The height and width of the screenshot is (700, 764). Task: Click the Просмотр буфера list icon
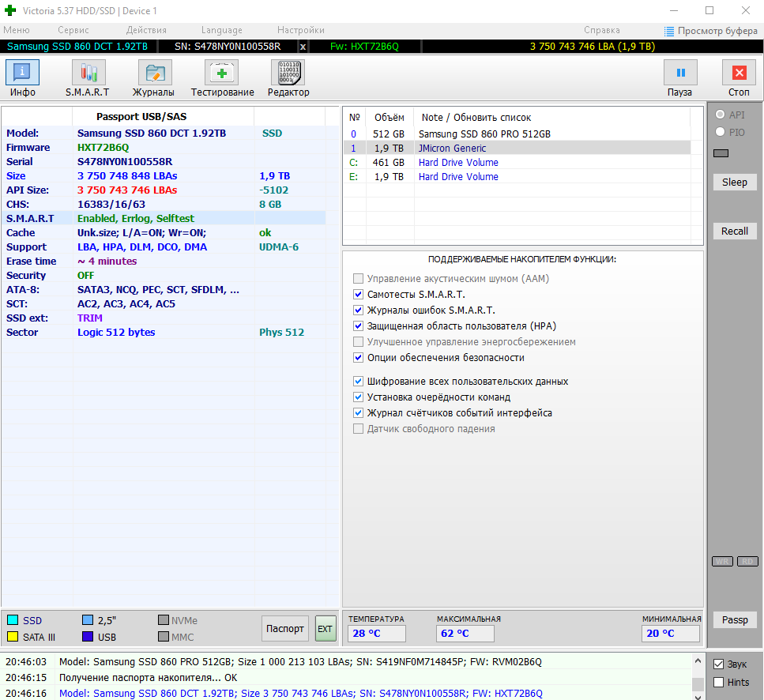point(669,31)
